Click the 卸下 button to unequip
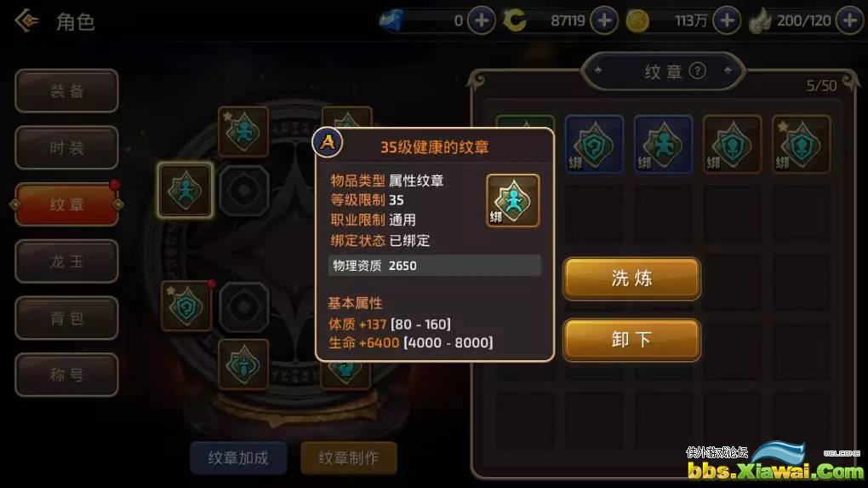 631,340
